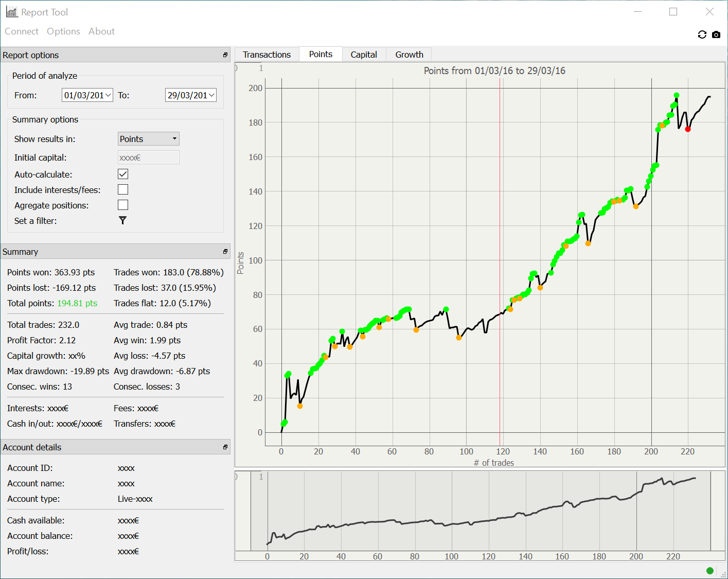The image size is (728, 579).
Task: Undock the Report options panel
Action: 225,55
